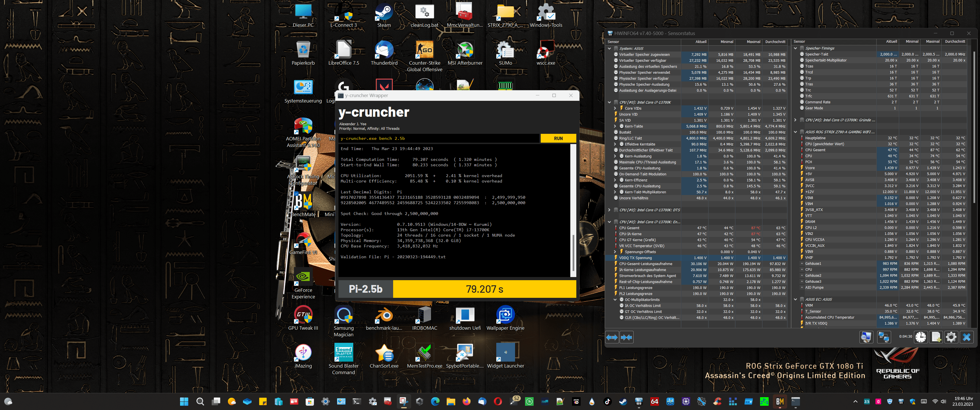Image resolution: width=980 pixels, height=410 pixels.
Task: Start HWiNFO logging via document-plus icon
Action: [x=936, y=337]
